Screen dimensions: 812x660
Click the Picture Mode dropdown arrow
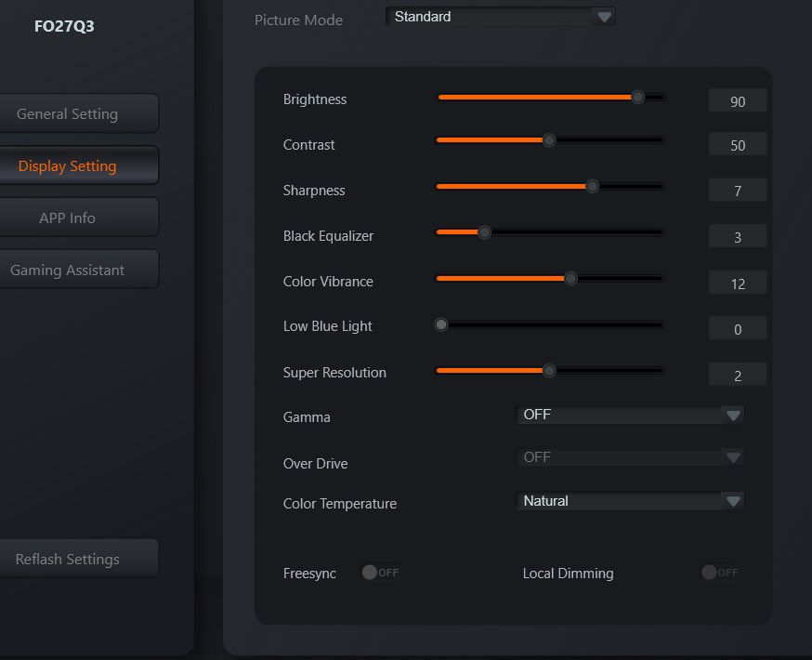click(x=604, y=17)
